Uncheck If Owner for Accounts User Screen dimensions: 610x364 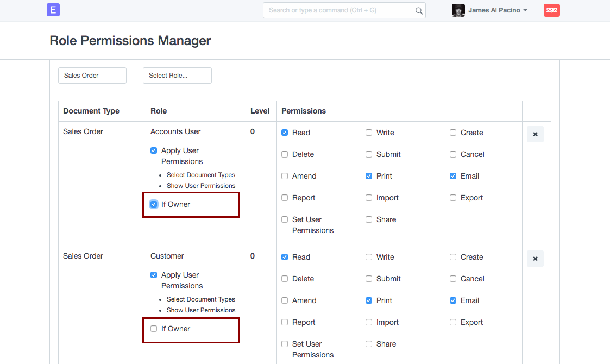(154, 204)
